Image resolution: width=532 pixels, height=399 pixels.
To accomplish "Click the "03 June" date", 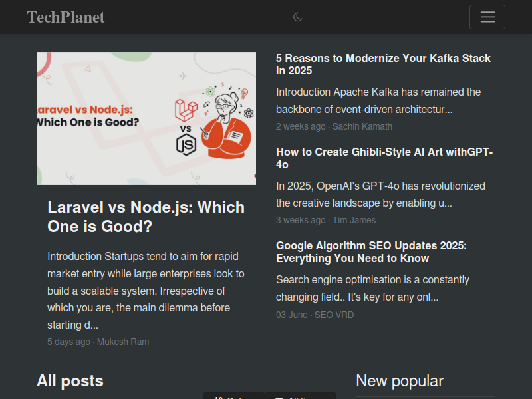I will [x=292, y=315].
